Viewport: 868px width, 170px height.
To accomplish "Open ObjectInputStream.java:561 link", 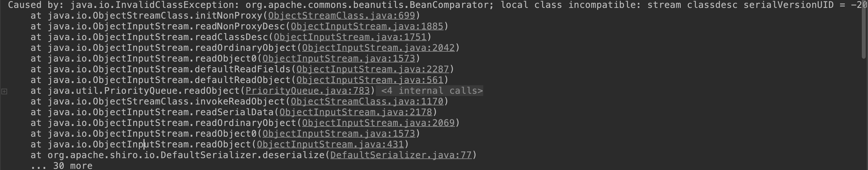I will [x=370, y=80].
